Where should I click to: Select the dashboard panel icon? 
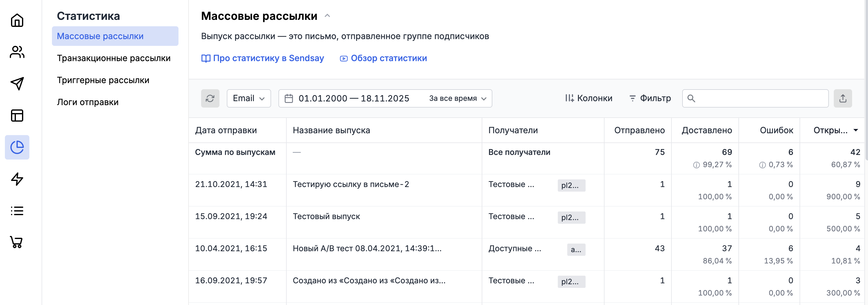point(17,116)
